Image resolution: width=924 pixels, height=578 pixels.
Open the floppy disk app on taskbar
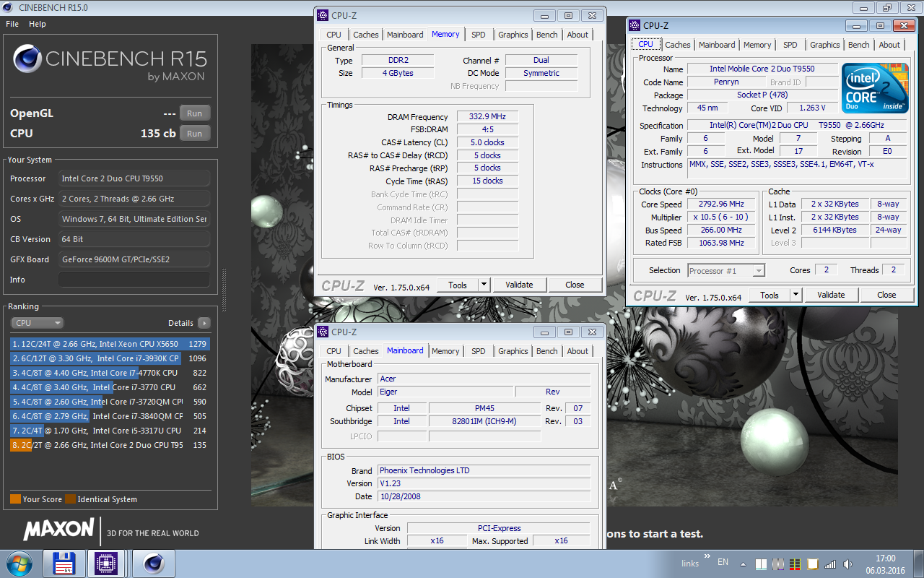tap(64, 564)
